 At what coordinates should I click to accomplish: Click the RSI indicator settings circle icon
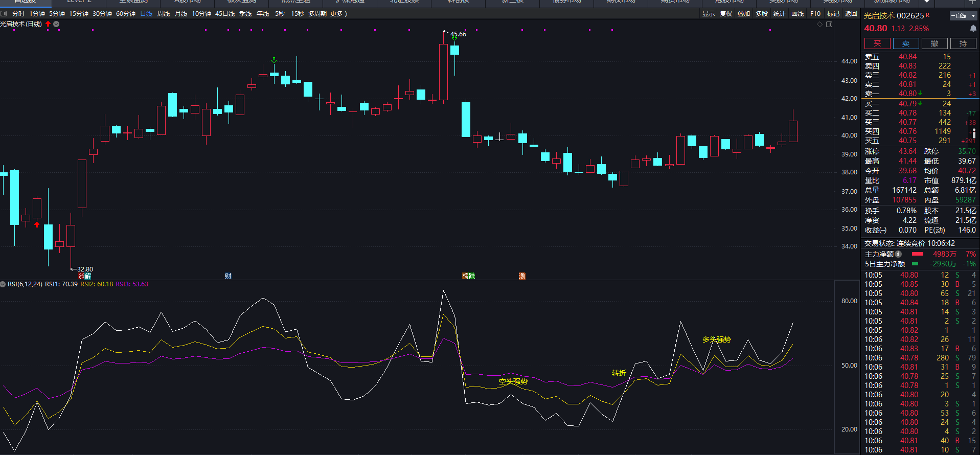3,284
